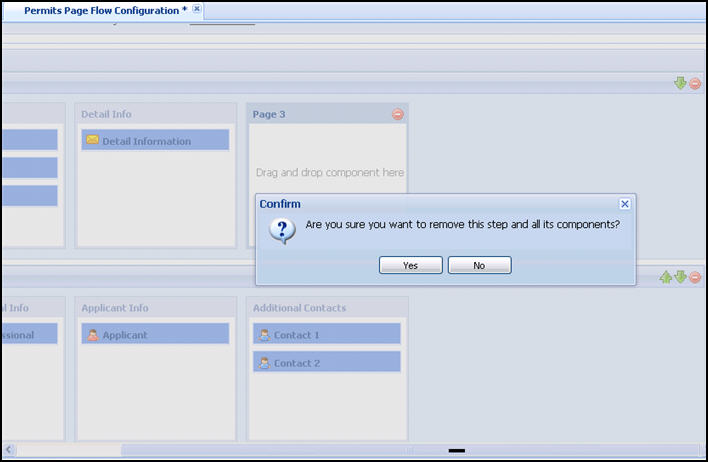Image resolution: width=708 pixels, height=462 pixels.
Task: Click the blue question mark icon
Action: click(282, 231)
